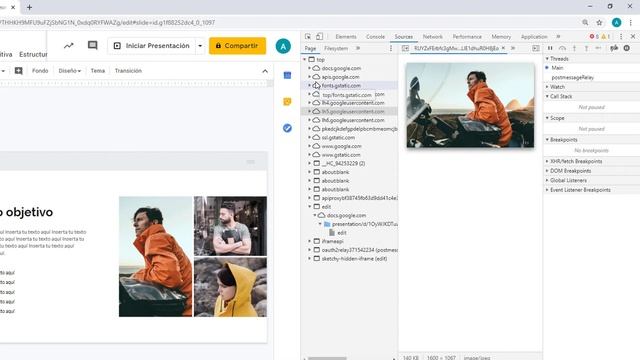Toggle deactivate breakpoints icon
This screenshot has width=640, height=360.
(x=614, y=48)
